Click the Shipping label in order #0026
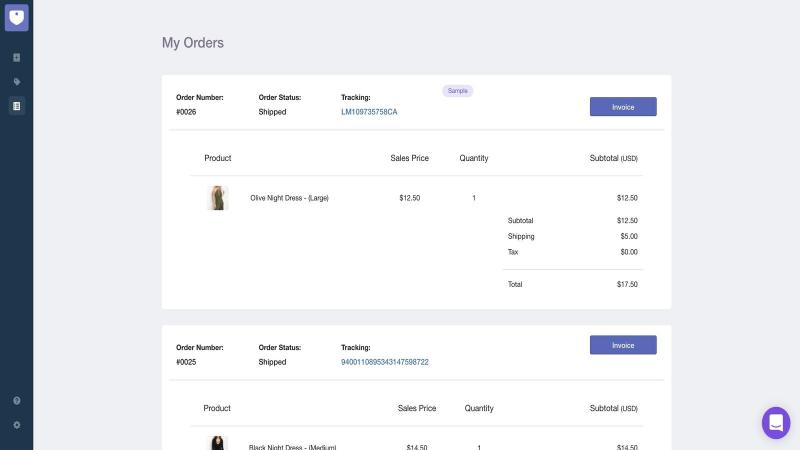The height and width of the screenshot is (450, 800). pos(521,236)
